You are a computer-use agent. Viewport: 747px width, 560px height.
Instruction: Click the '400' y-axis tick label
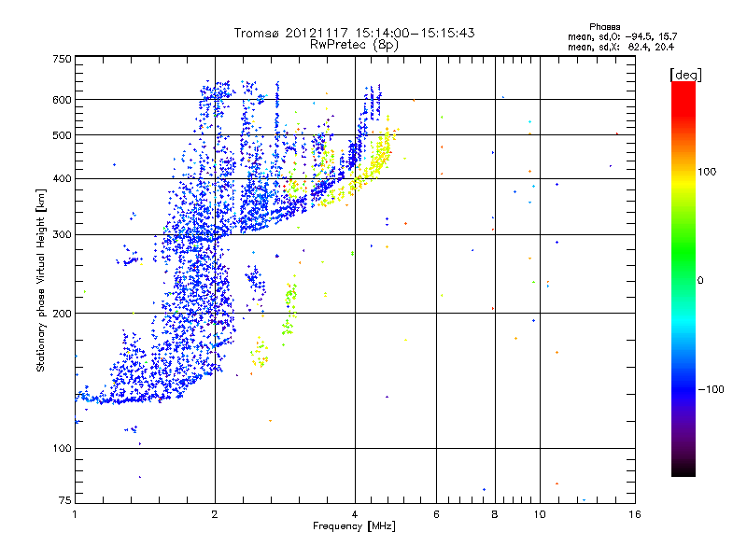pyautogui.click(x=62, y=179)
